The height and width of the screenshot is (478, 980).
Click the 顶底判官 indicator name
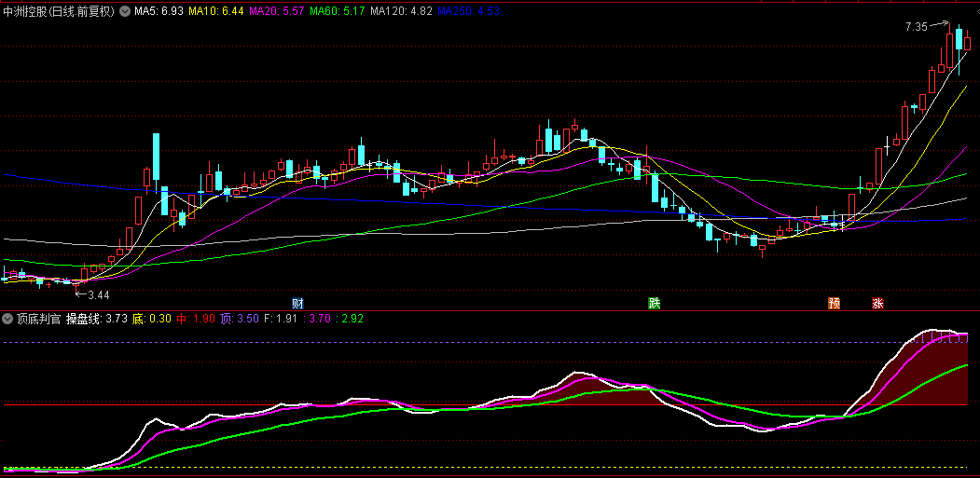pyautogui.click(x=38, y=319)
